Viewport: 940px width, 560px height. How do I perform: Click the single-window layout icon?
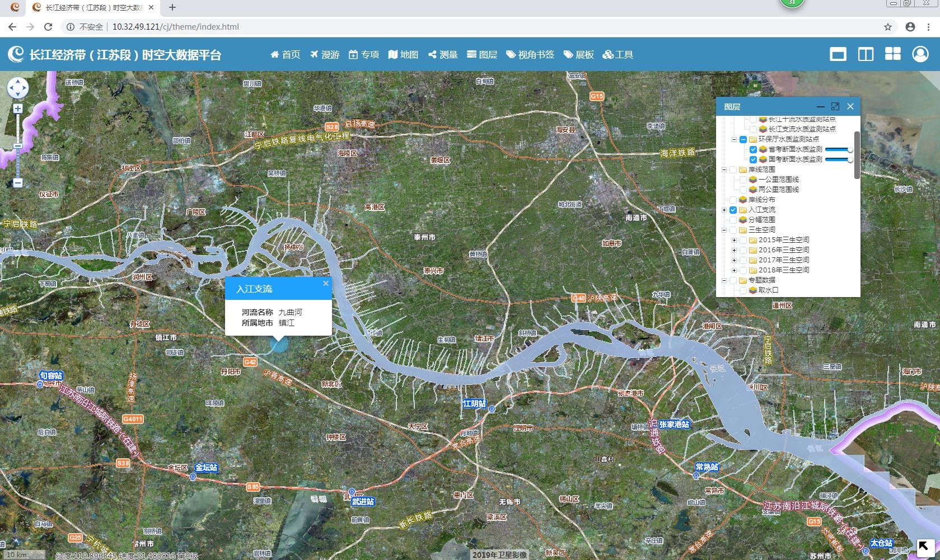(838, 54)
